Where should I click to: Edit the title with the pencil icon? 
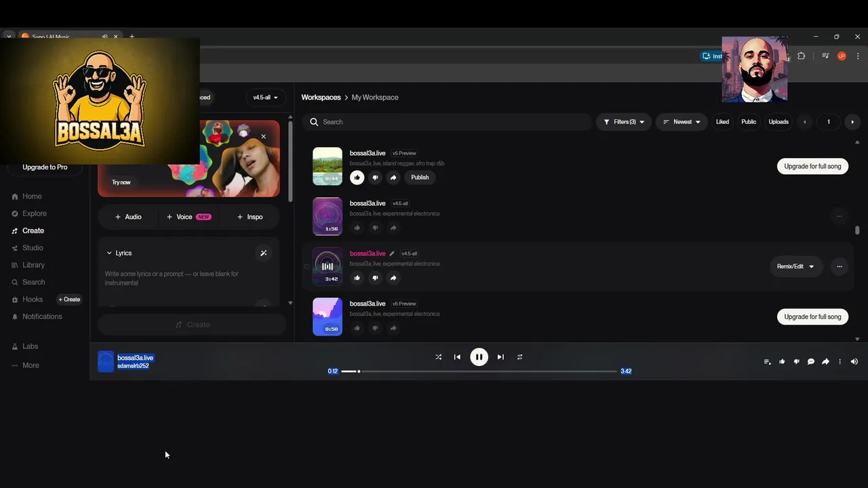[392, 253]
